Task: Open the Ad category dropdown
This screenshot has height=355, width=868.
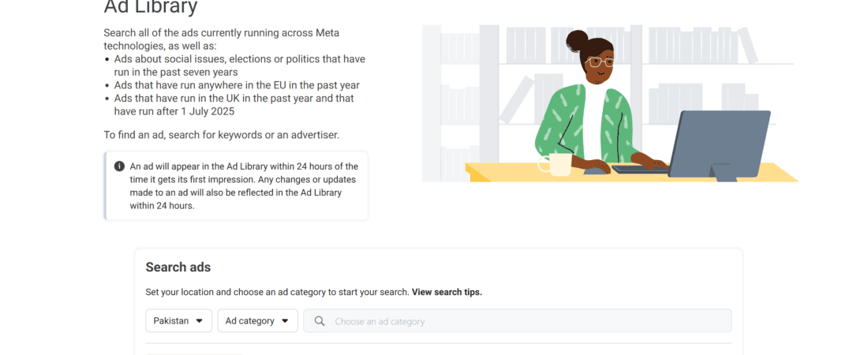Action: point(258,320)
